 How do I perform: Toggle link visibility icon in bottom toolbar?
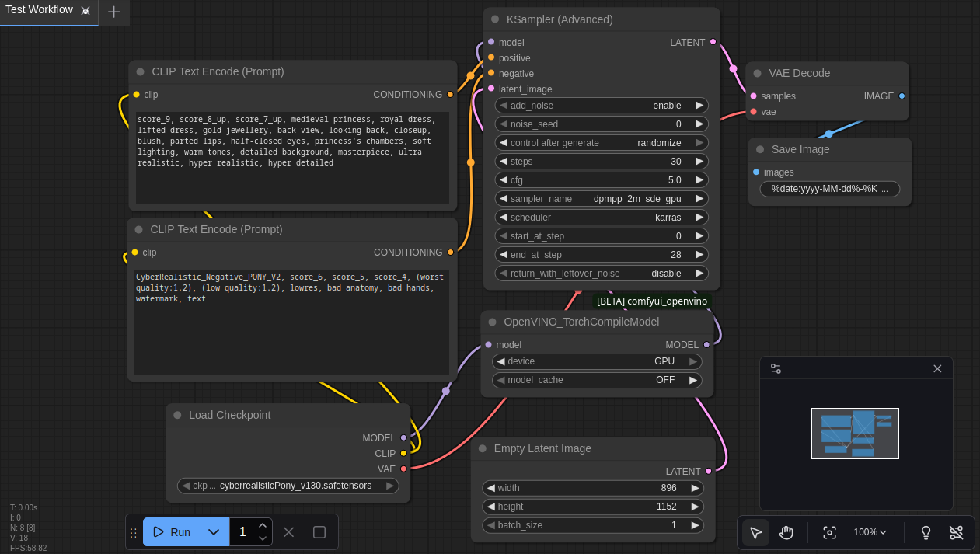click(x=956, y=532)
